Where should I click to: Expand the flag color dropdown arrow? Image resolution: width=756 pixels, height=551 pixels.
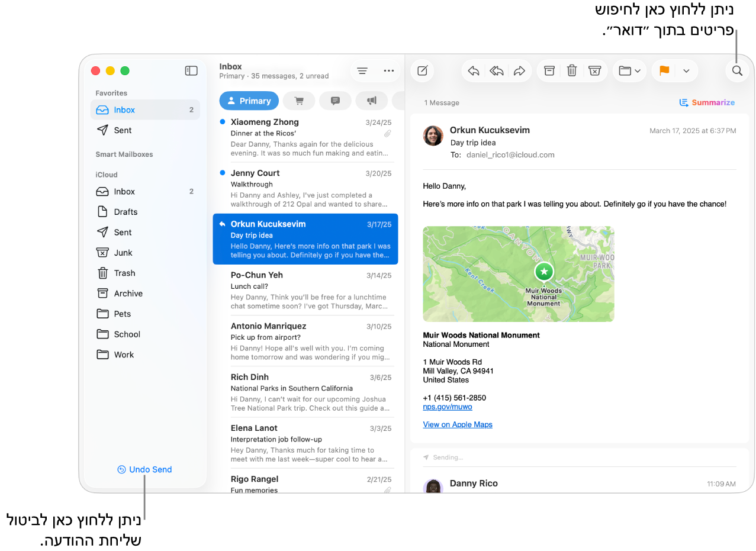coord(686,70)
